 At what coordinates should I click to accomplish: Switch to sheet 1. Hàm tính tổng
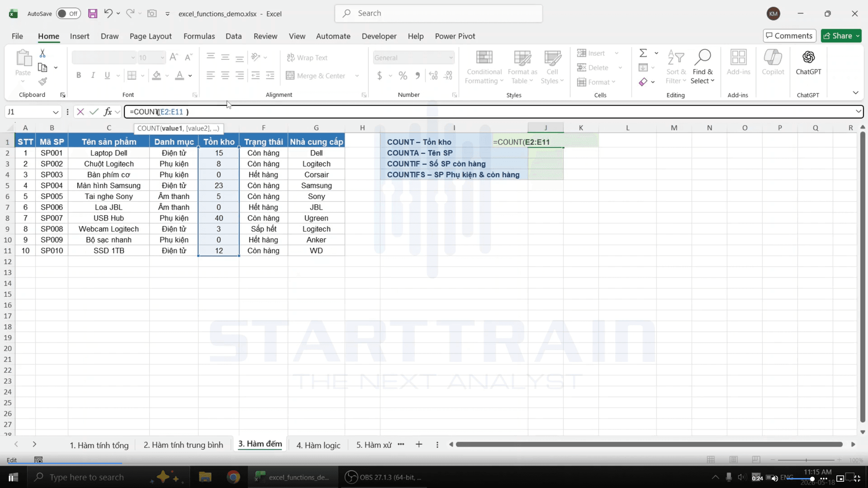(99, 445)
